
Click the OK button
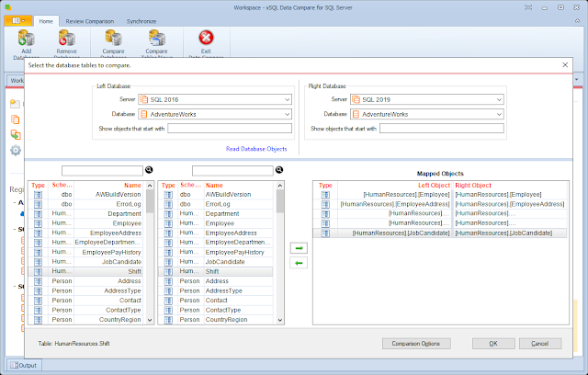pyautogui.click(x=493, y=344)
